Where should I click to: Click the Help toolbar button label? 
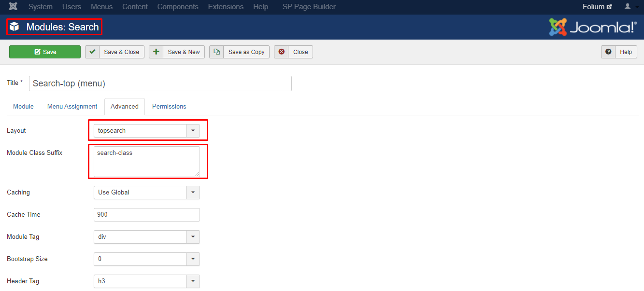tap(626, 52)
